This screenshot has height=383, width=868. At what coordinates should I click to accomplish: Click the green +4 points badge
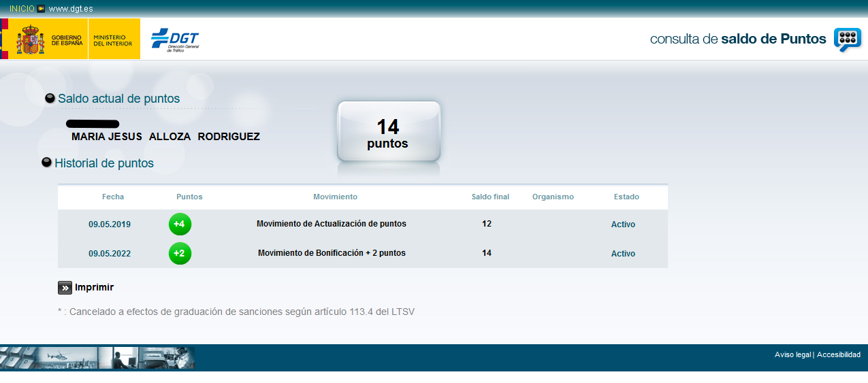[180, 224]
